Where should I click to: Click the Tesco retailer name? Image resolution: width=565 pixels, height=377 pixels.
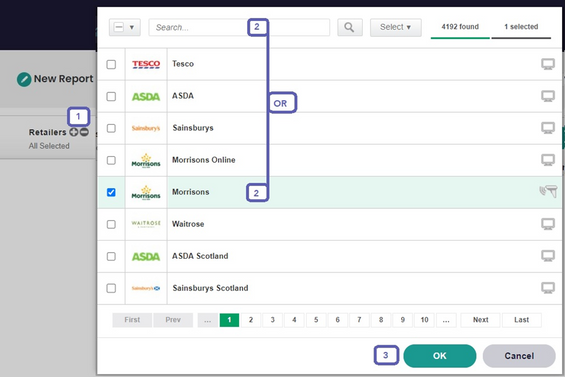(x=183, y=64)
